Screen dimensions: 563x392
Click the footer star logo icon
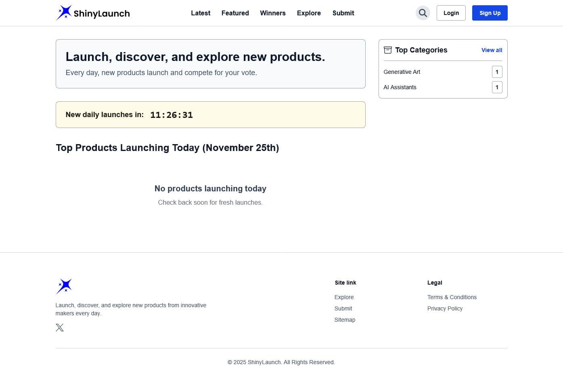point(64,286)
